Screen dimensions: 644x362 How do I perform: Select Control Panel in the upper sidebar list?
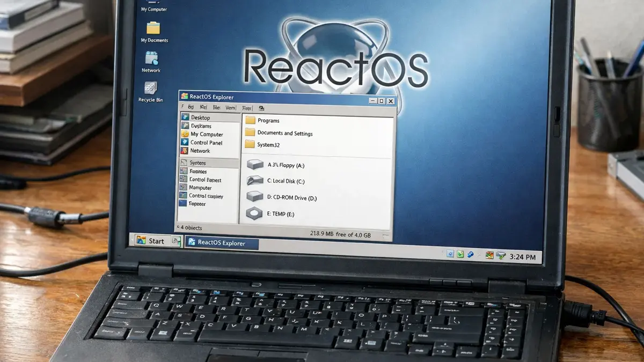click(x=202, y=143)
